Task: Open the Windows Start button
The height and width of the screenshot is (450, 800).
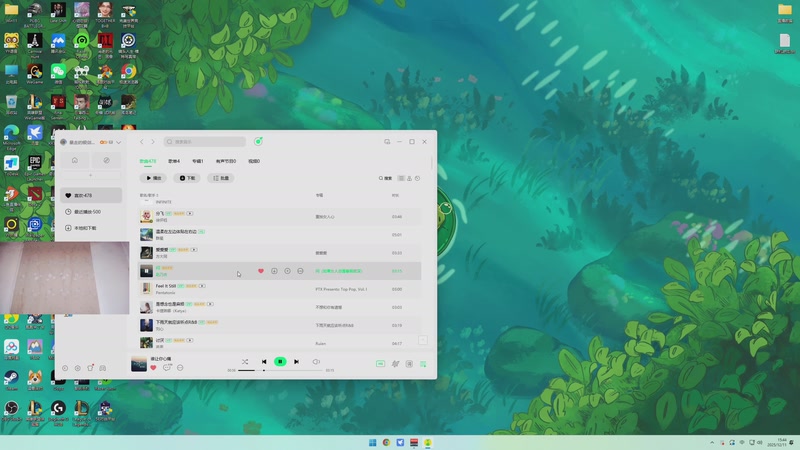Action: pyautogui.click(x=372, y=442)
